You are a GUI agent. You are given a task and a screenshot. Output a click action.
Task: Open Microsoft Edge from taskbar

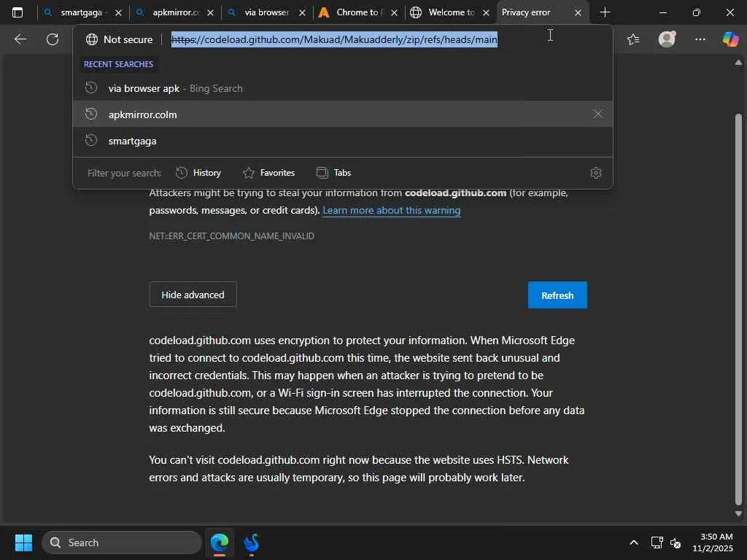click(220, 542)
